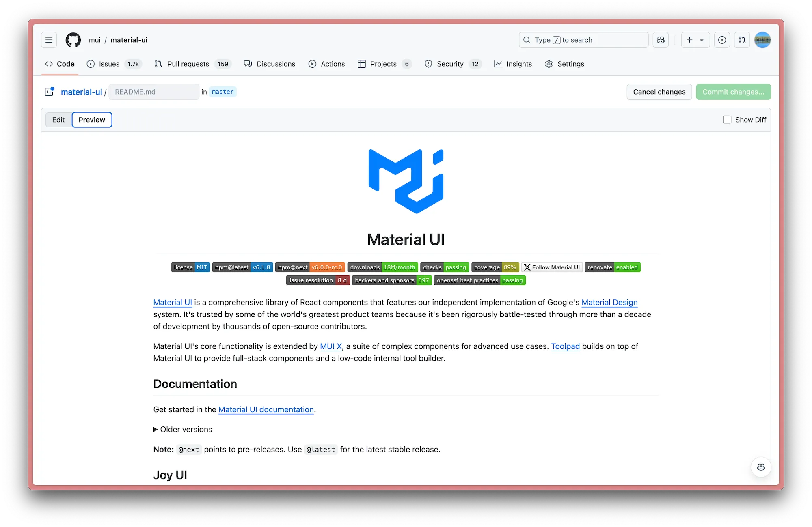
Task: Click the @next inline code
Action: pos(189,450)
